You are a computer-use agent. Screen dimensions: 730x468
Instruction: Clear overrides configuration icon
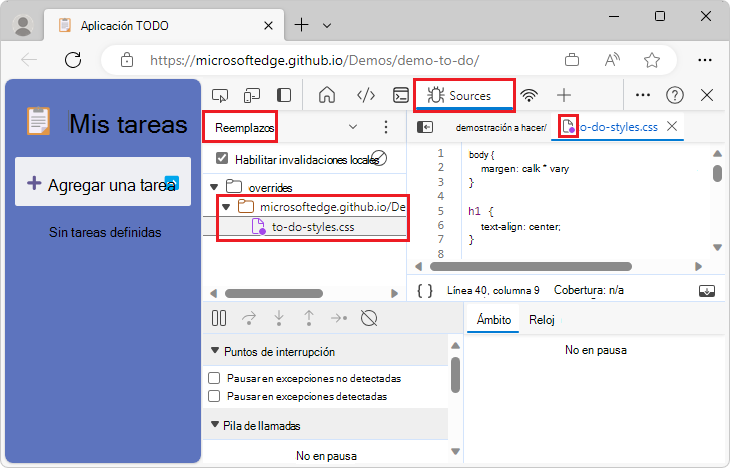pos(379,158)
